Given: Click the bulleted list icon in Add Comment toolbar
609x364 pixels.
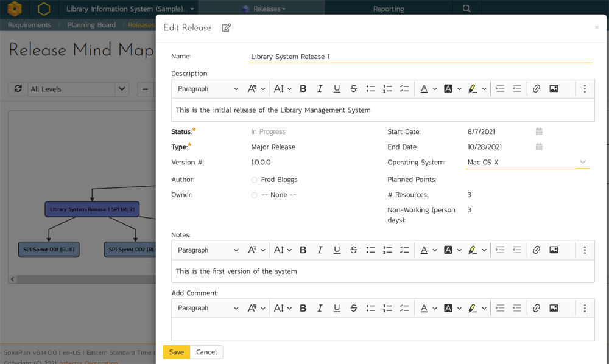Looking at the screenshot, I should coord(370,308).
